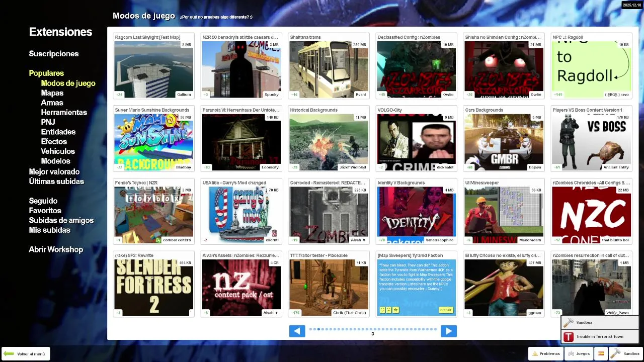Open the Modelos subcategory

click(x=55, y=161)
